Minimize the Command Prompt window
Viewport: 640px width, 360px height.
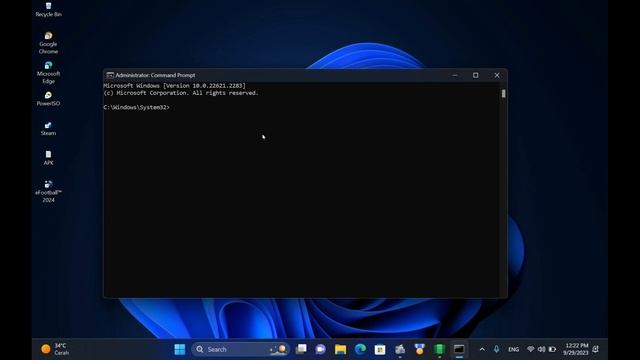[x=455, y=75]
